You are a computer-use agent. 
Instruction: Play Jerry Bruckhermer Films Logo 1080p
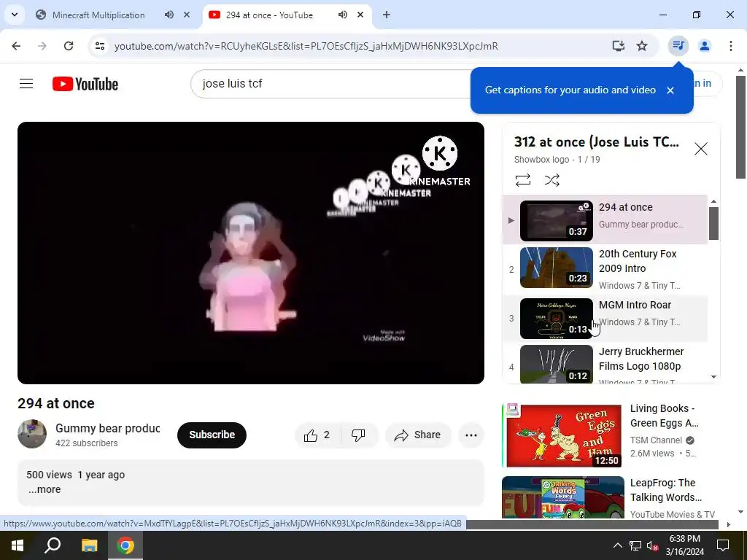point(605,365)
